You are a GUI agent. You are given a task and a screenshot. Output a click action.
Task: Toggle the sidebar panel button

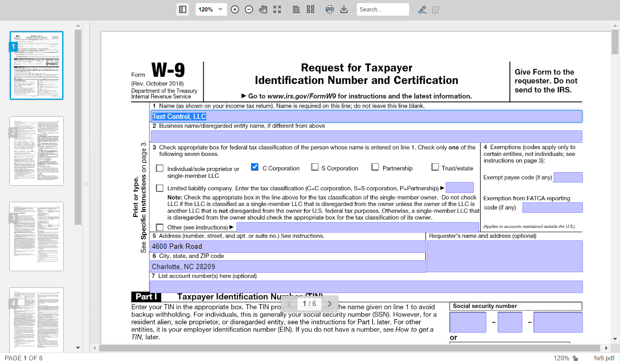pyautogui.click(x=182, y=9)
